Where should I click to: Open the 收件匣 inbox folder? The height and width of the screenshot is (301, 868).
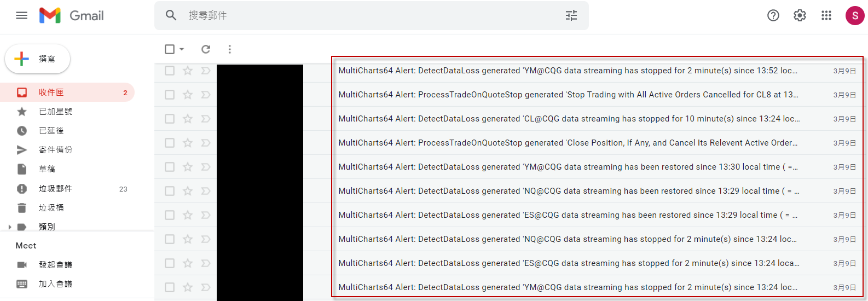tap(67, 92)
